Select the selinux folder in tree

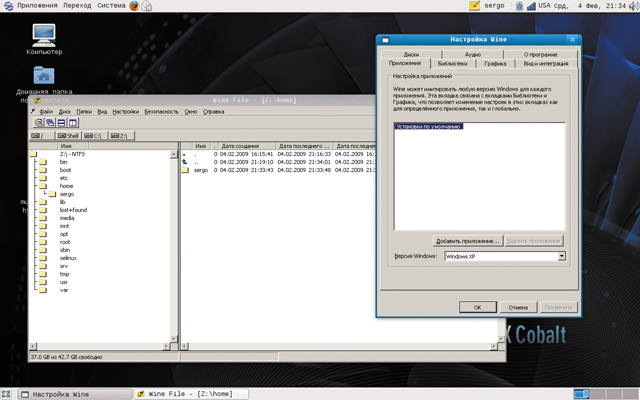[68, 258]
